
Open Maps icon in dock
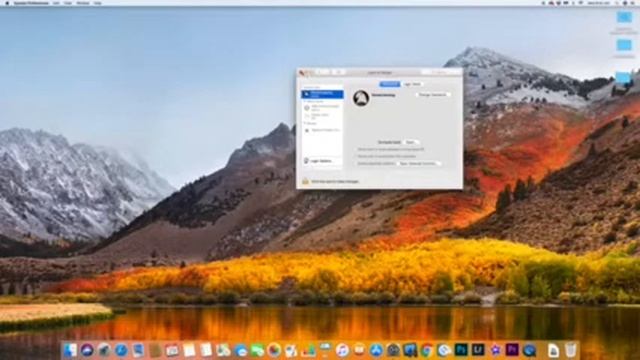point(223,350)
